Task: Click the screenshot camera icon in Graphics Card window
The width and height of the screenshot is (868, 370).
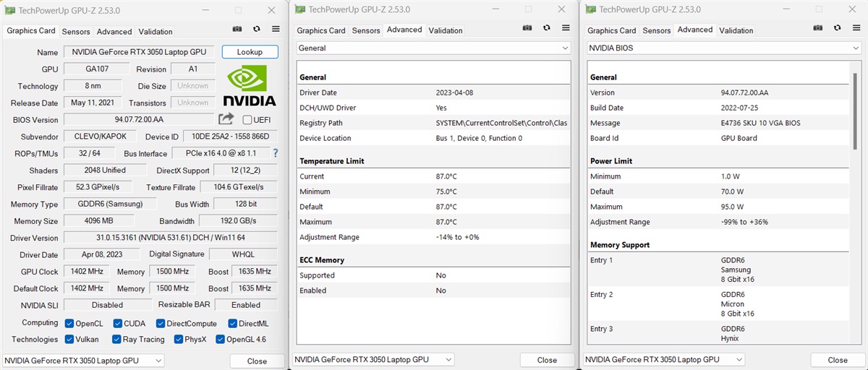Action: click(237, 29)
